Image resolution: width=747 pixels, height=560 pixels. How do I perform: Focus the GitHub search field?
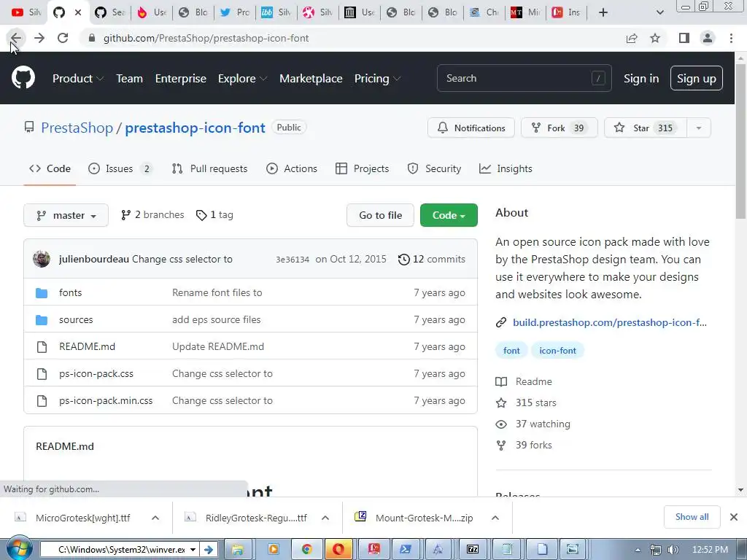click(524, 78)
